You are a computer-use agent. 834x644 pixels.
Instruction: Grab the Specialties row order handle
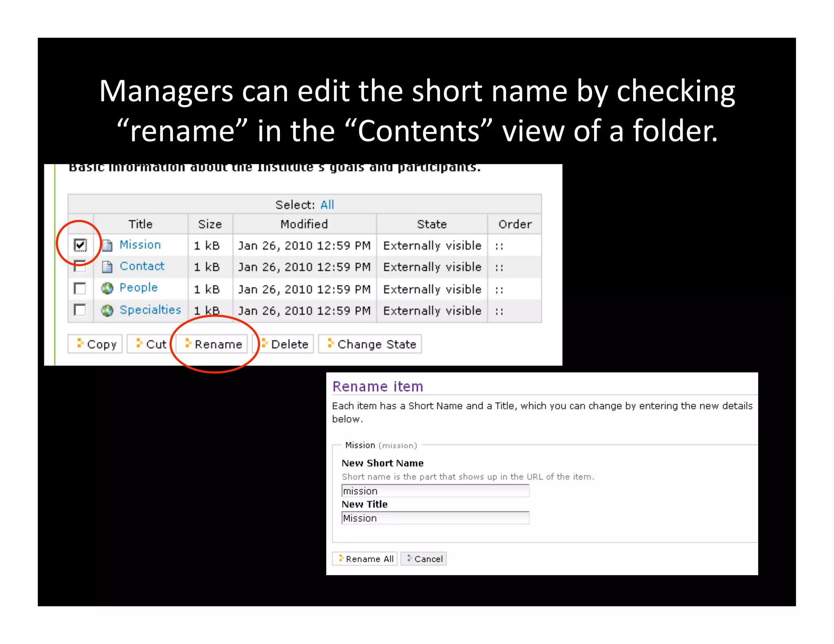tap(499, 311)
